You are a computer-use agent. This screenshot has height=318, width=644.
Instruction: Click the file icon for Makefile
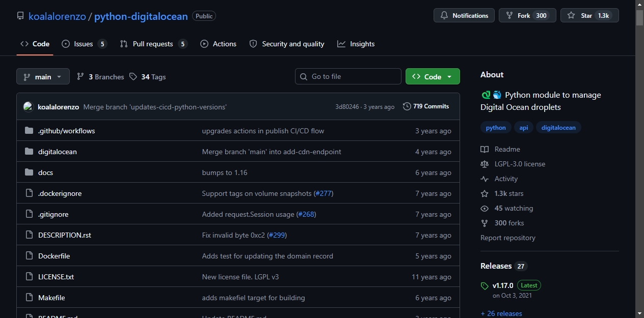tap(29, 298)
